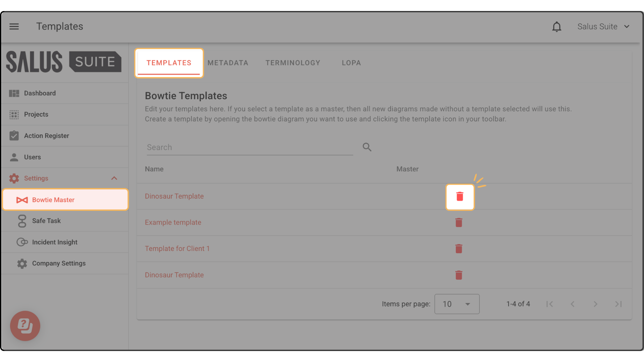Go to next page of templates
Image resolution: width=644 pixels, height=362 pixels.
click(x=595, y=304)
